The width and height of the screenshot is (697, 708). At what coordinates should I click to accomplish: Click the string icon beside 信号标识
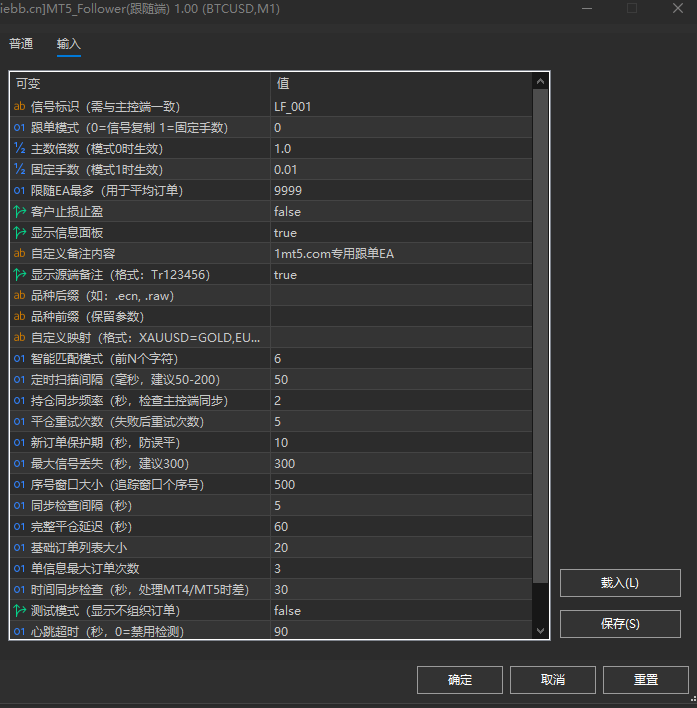pyautogui.click(x=19, y=107)
